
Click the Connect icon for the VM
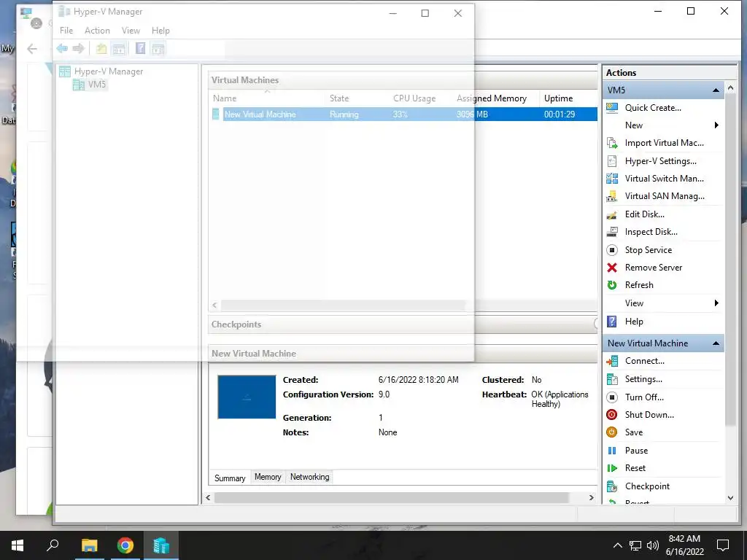(612, 361)
